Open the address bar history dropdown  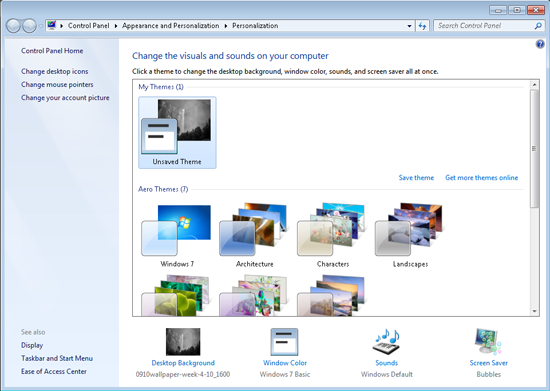click(409, 26)
